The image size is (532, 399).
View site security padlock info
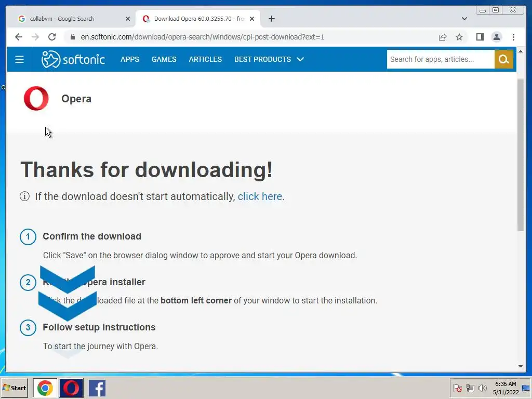tap(72, 37)
